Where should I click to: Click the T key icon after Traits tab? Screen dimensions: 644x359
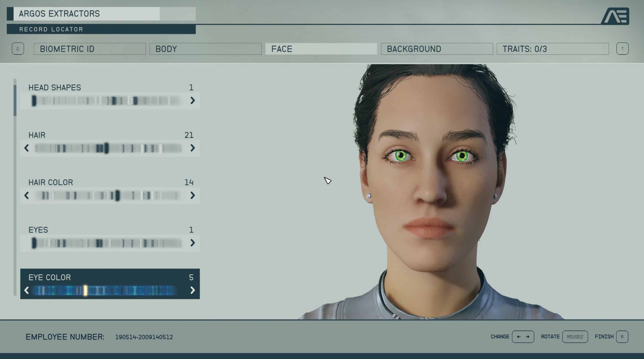click(622, 49)
